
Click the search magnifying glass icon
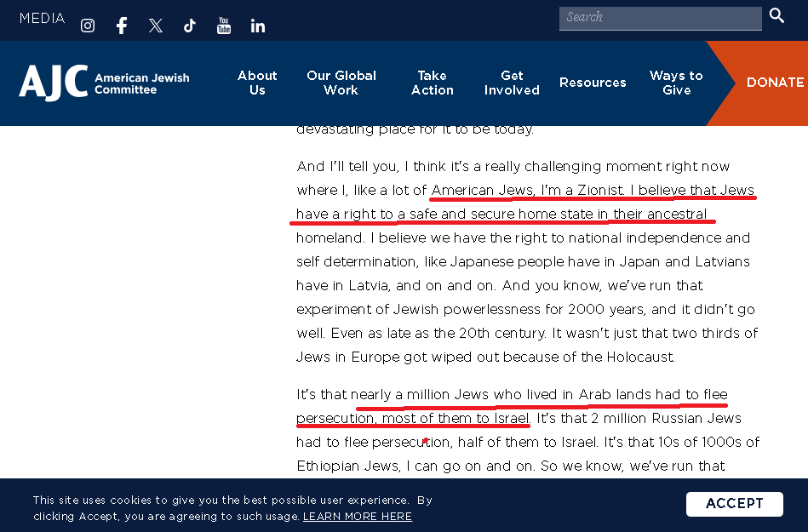click(x=776, y=15)
